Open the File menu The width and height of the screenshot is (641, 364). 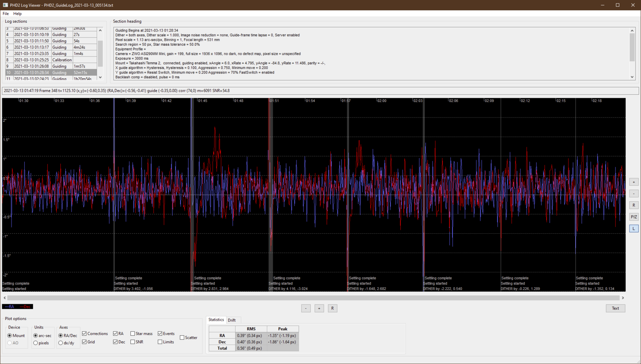[6, 14]
